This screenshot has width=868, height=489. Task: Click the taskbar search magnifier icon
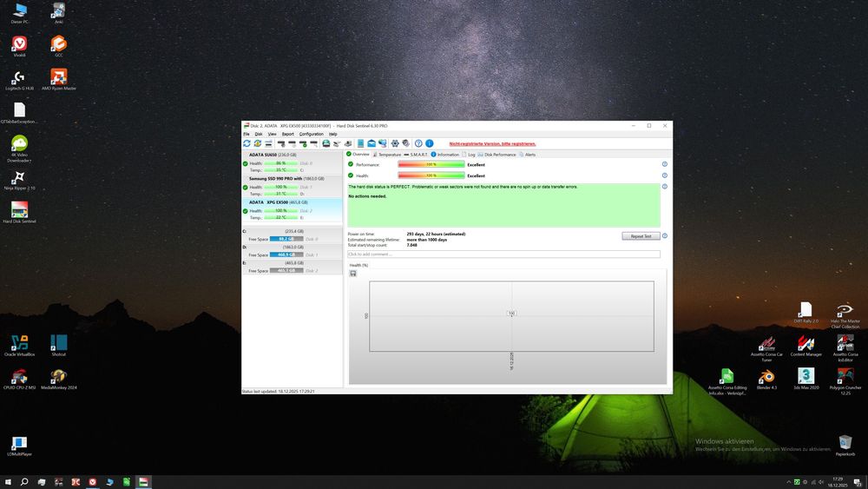pyautogui.click(x=24, y=482)
